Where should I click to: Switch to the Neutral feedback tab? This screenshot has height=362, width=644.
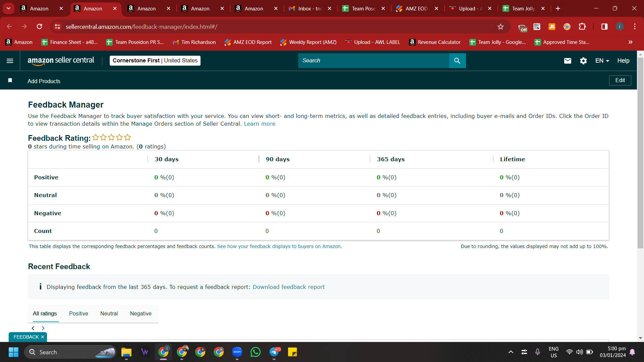pos(109,314)
